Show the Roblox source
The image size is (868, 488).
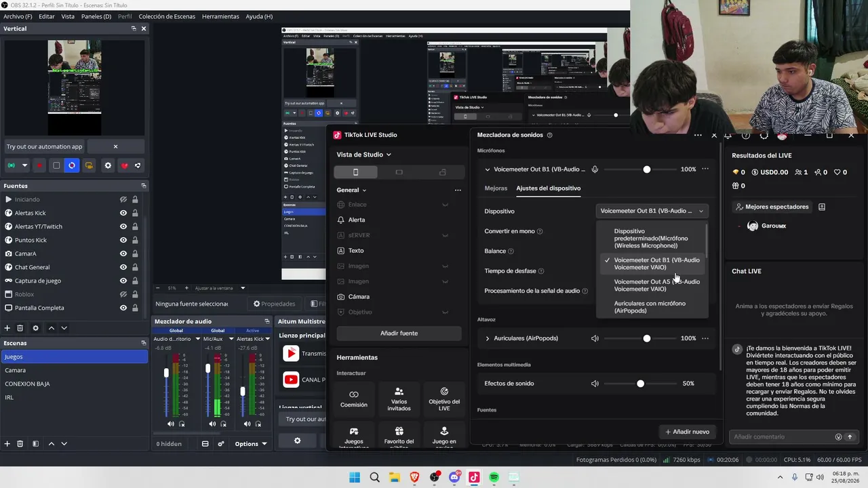123,294
